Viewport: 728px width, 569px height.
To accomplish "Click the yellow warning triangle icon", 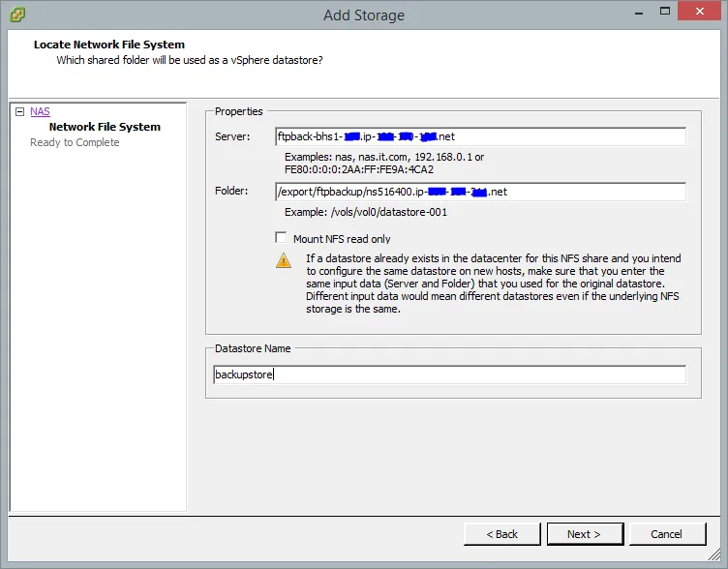I will (x=283, y=260).
